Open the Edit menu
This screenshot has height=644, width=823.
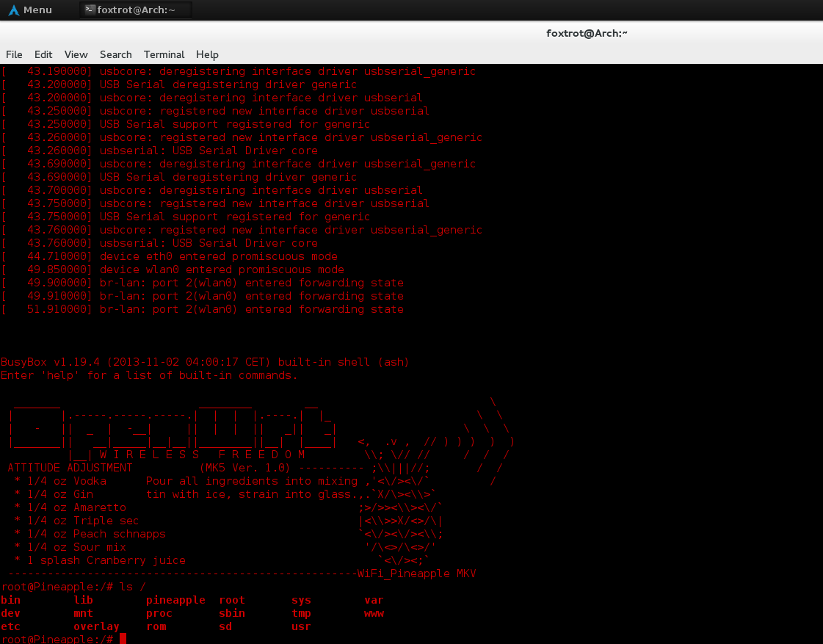[43, 54]
